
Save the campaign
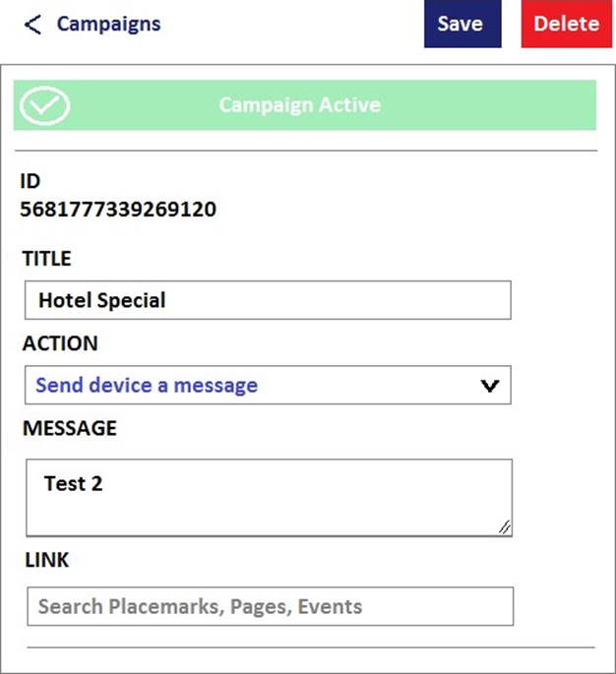[462, 24]
